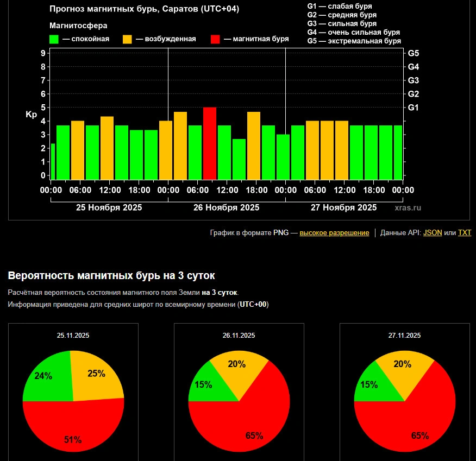Click the narrow first green bar of 25 Ноября
476x461 pixels.
point(53,161)
